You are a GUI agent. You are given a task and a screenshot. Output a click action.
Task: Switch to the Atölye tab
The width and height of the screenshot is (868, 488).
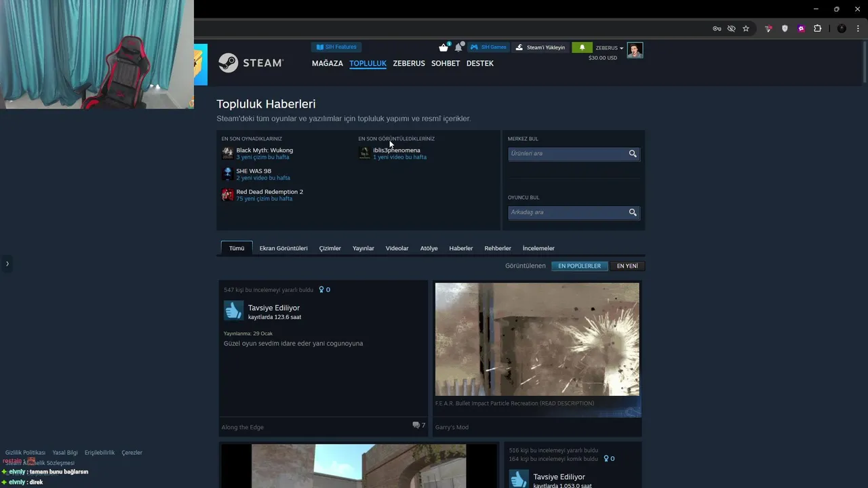(x=429, y=249)
